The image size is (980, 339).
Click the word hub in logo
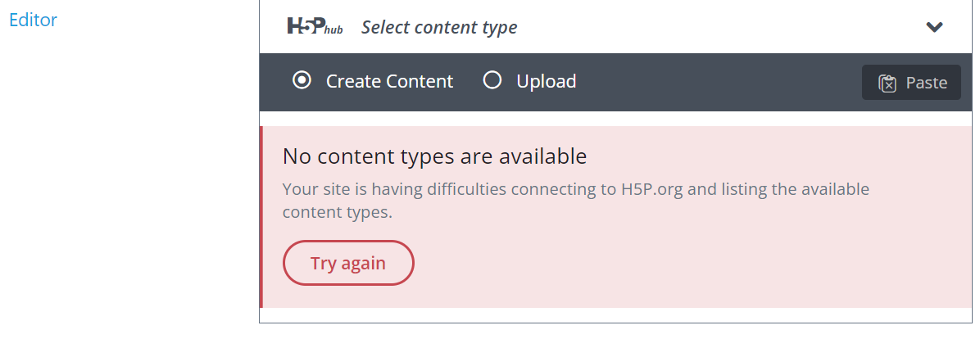click(x=333, y=31)
